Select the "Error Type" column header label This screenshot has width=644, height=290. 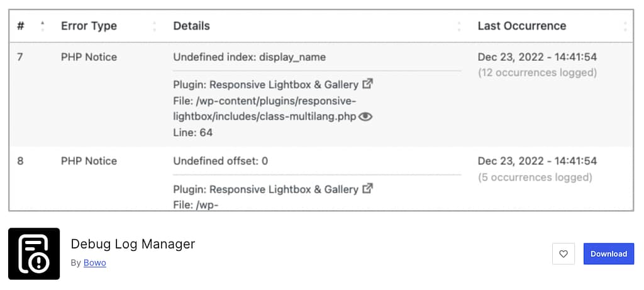(89, 26)
